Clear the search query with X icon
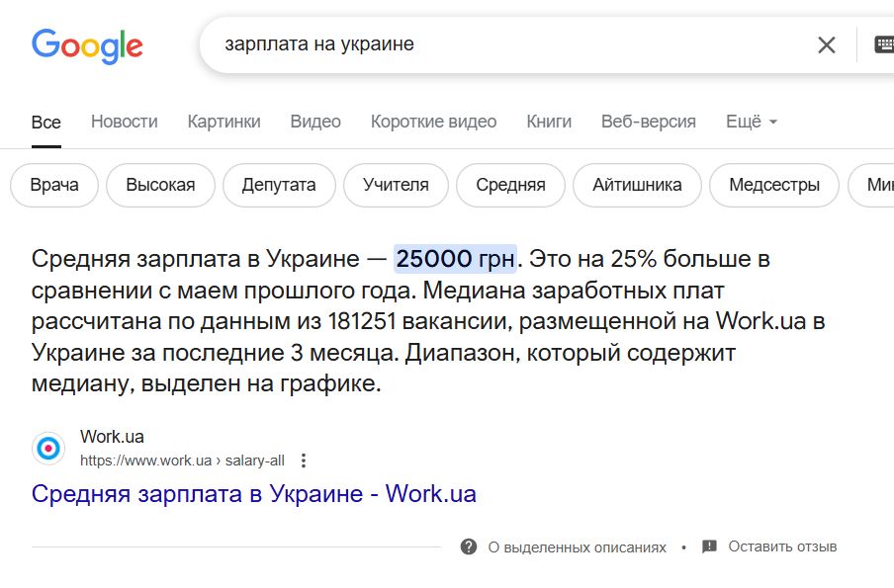The width and height of the screenshot is (894, 588). tap(826, 45)
